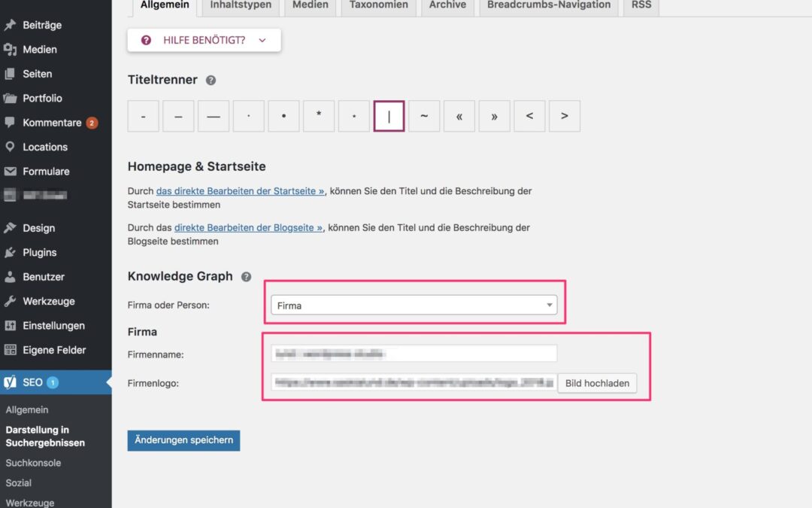Image resolution: width=812 pixels, height=508 pixels.
Task: Choose the asterisk title separator
Action: tap(319, 116)
